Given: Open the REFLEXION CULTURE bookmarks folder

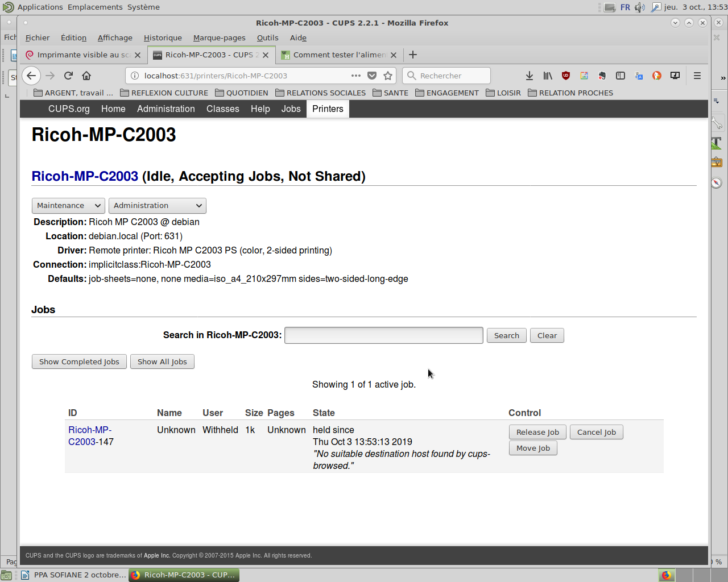Looking at the screenshot, I should (164, 93).
